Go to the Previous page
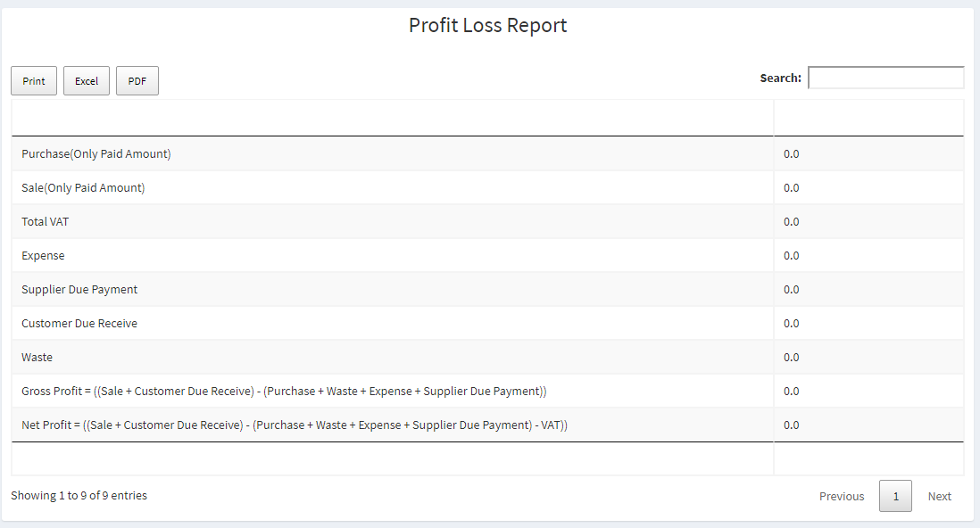Screen dimensions: 980x528 pyautogui.click(x=842, y=496)
